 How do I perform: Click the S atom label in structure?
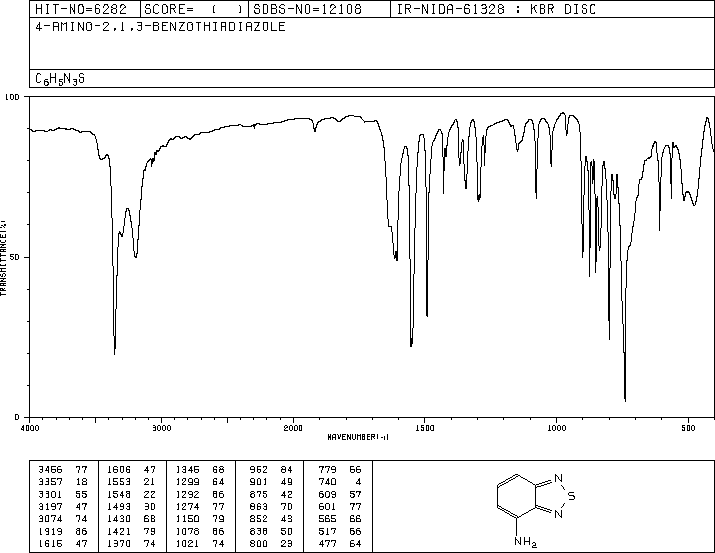click(572, 496)
